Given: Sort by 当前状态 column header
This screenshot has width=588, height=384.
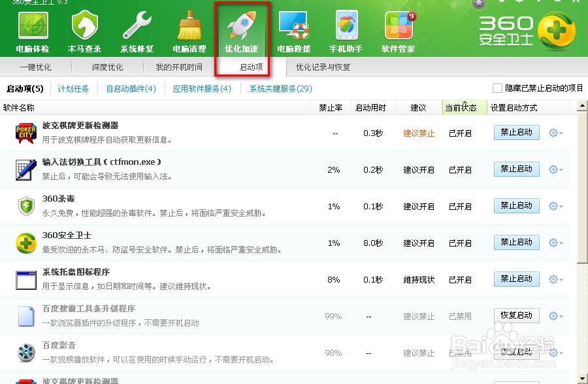Looking at the screenshot, I should [x=465, y=108].
